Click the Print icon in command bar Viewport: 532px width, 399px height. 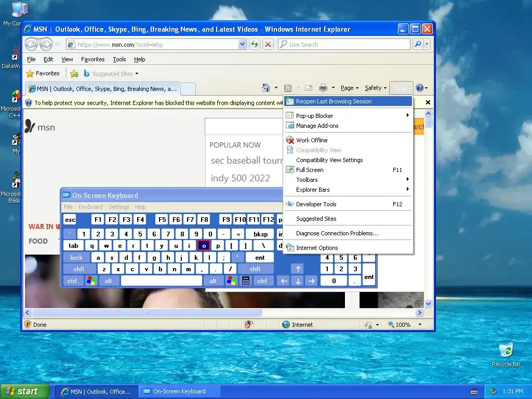click(x=323, y=88)
